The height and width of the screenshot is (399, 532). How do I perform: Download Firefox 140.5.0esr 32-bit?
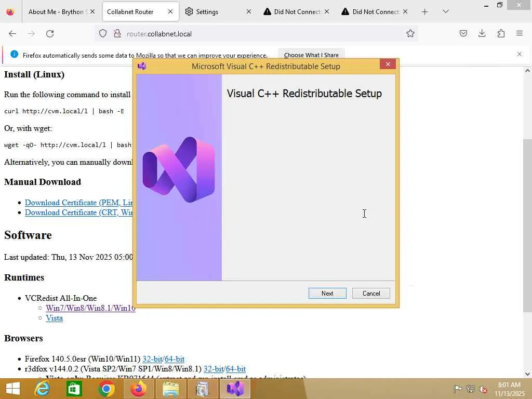152,359
